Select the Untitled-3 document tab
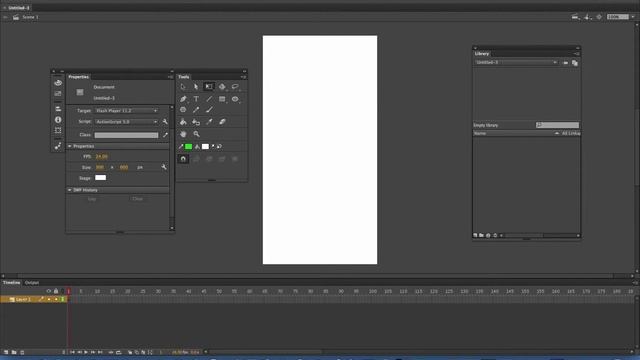The height and width of the screenshot is (360, 640). click(19, 8)
